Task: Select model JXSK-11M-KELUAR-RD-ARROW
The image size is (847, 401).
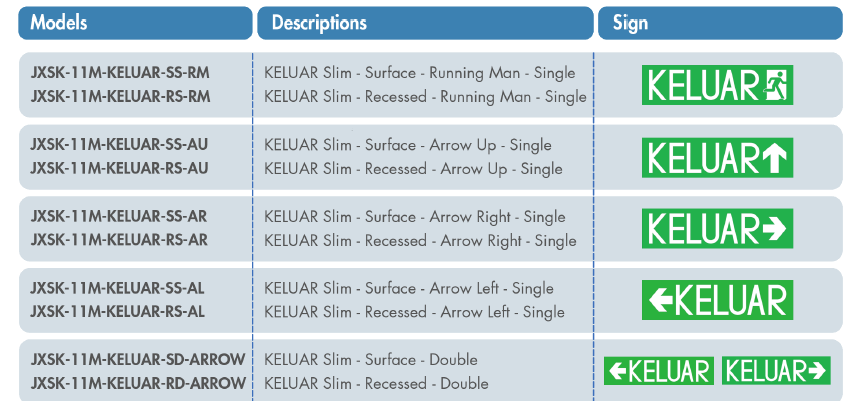Action: pyautogui.click(x=138, y=383)
